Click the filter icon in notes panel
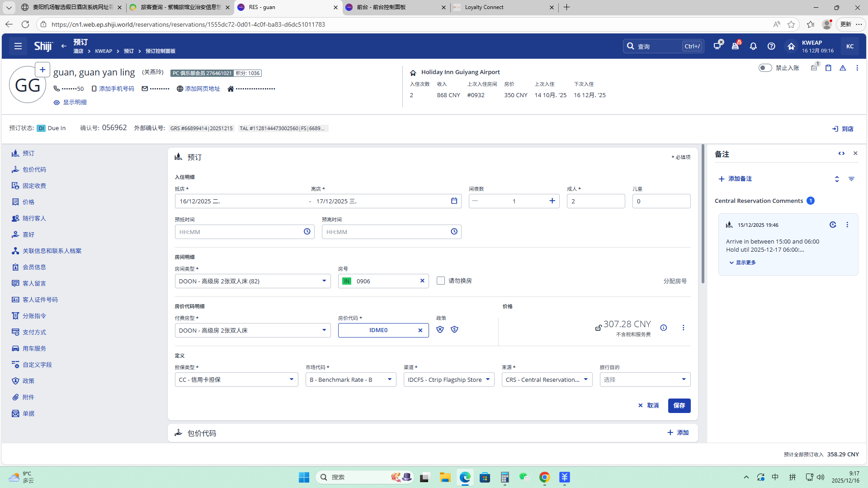 (x=851, y=179)
